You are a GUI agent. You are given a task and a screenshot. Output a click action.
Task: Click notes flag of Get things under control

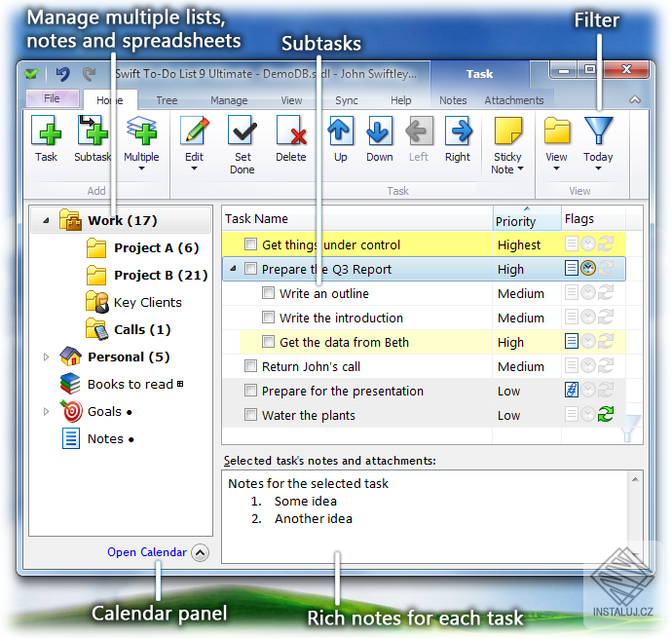click(572, 244)
